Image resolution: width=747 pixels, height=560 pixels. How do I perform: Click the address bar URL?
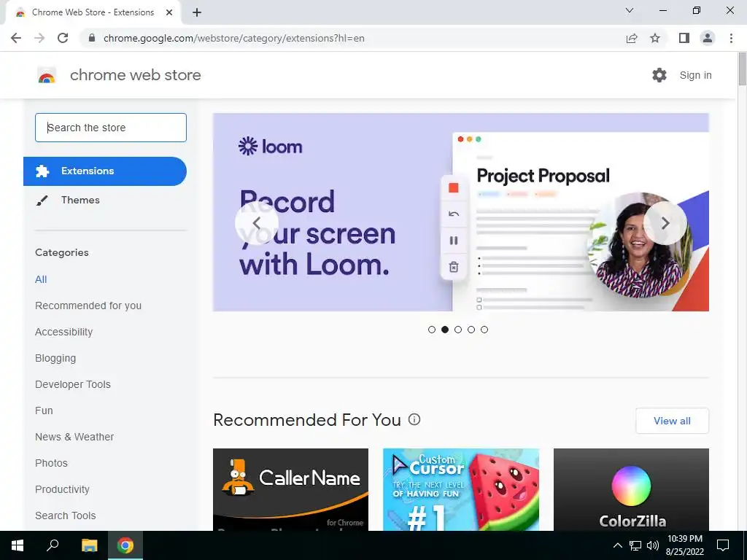(x=234, y=38)
